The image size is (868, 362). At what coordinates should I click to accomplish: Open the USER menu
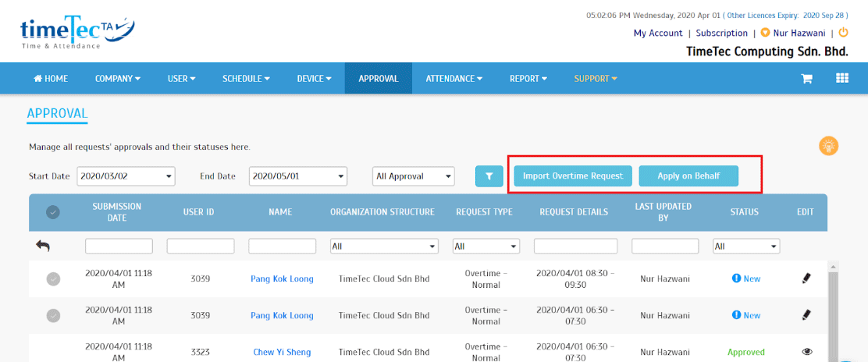(x=182, y=79)
